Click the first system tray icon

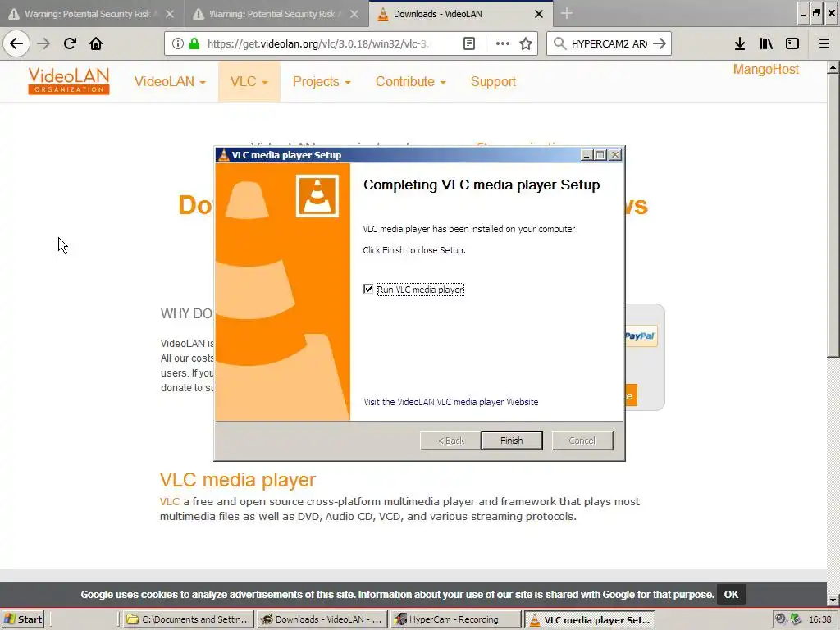click(x=781, y=619)
